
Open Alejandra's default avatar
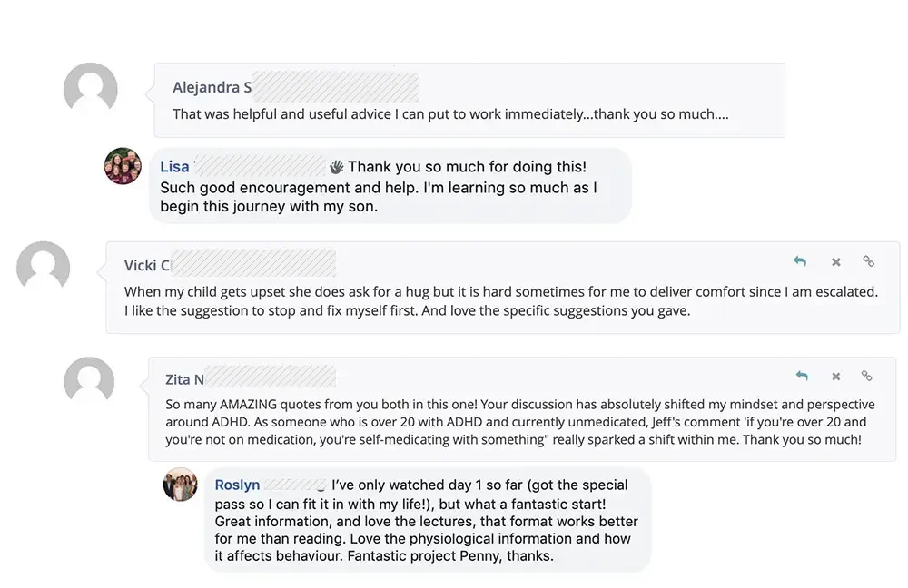point(90,89)
